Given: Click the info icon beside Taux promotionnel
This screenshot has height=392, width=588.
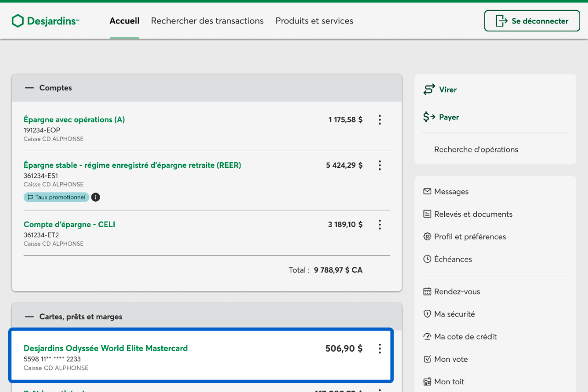Looking at the screenshot, I should (x=96, y=197).
